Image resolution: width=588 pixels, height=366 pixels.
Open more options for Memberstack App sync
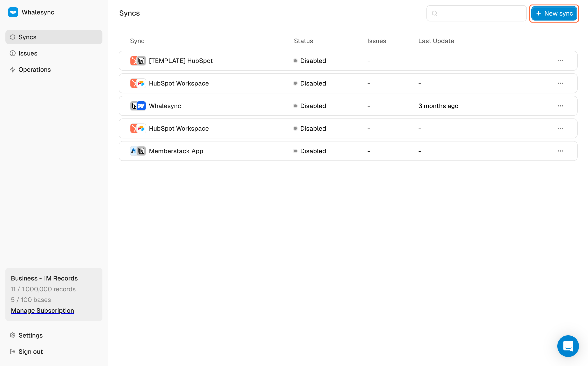coord(560,151)
